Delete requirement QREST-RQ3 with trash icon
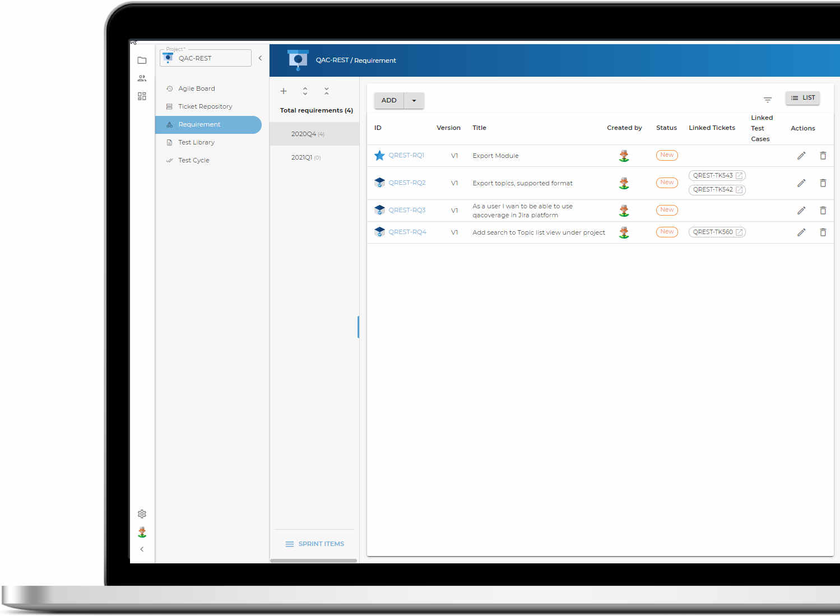 [x=823, y=211]
